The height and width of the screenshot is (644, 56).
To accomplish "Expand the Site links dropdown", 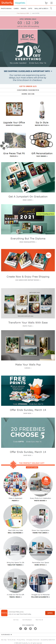I will pos(39,620).
